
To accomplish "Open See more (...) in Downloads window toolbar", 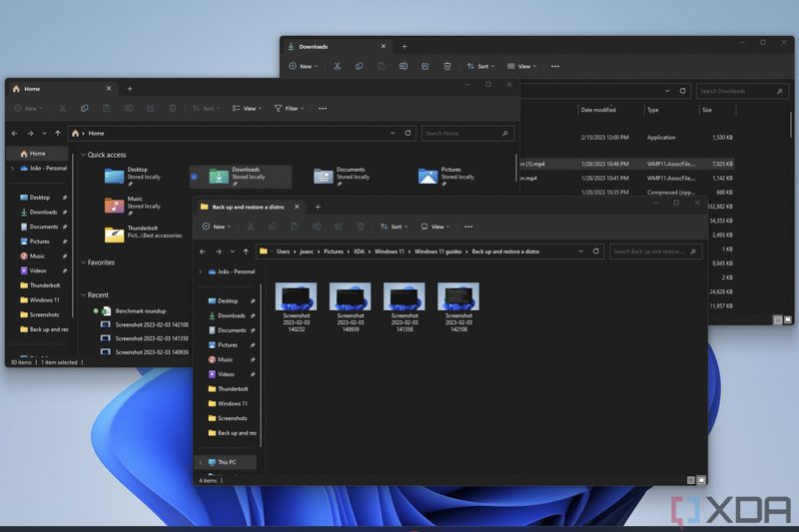I will (555, 66).
